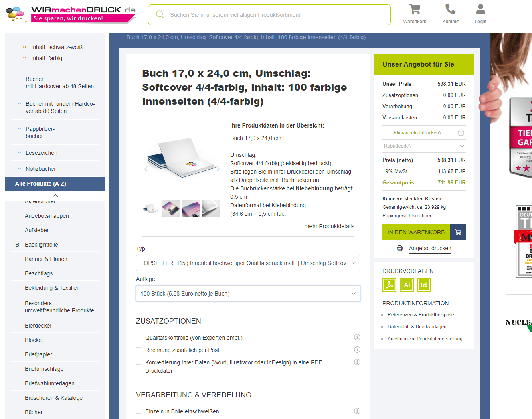
Task: Click the IN DEN WARENKORB button
Action: [416, 232]
